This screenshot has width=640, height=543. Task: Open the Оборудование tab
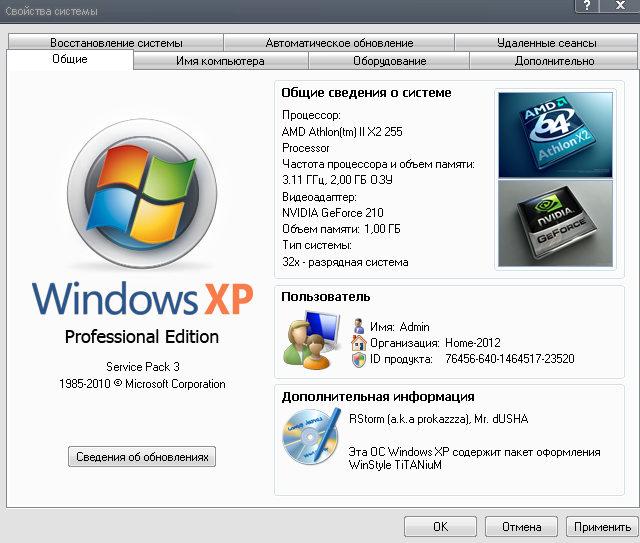point(389,61)
